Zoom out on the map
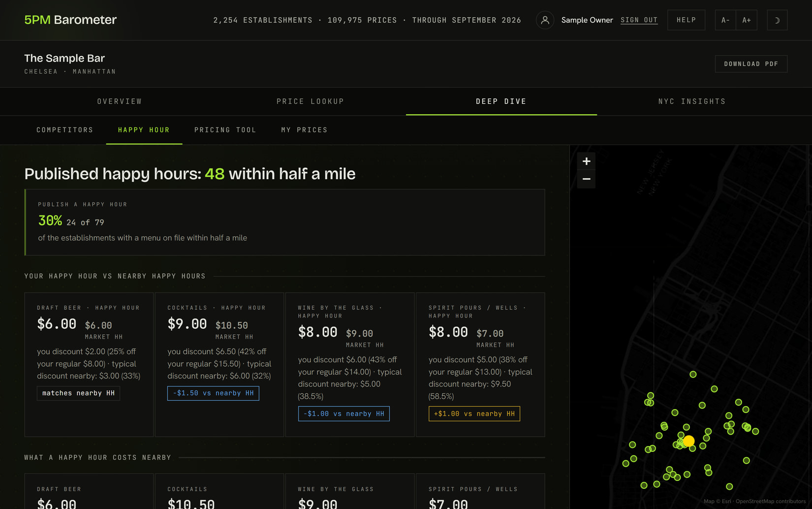The width and height of the screenshot is (812, 509). (x=586, y=179)
